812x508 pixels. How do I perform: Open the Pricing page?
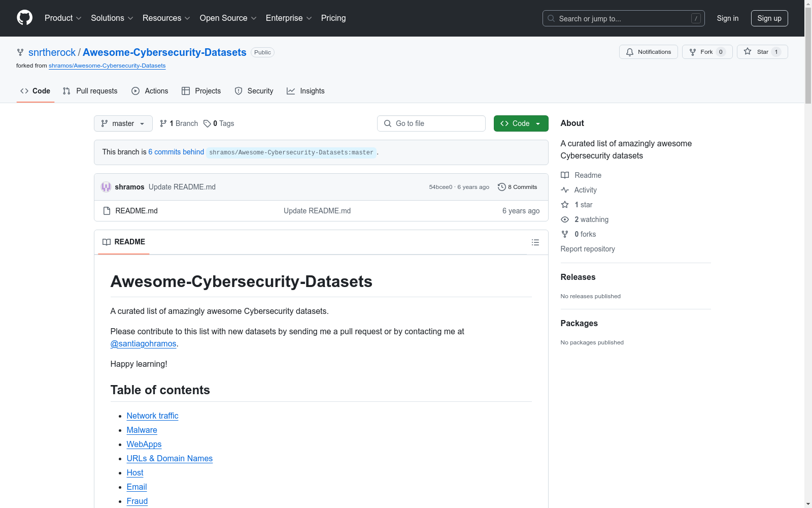tap(333, 18)
